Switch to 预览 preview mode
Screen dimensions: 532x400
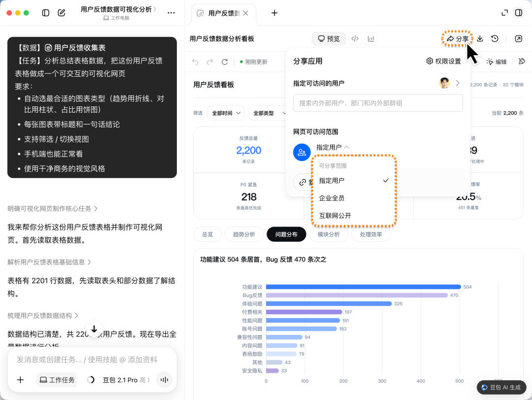click(329, 39)
